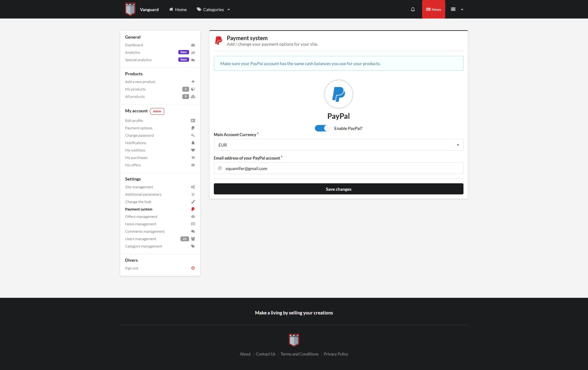Click the box icon beside My products
588x370 pixels.
pyautogui.click(x=193, y=89)
